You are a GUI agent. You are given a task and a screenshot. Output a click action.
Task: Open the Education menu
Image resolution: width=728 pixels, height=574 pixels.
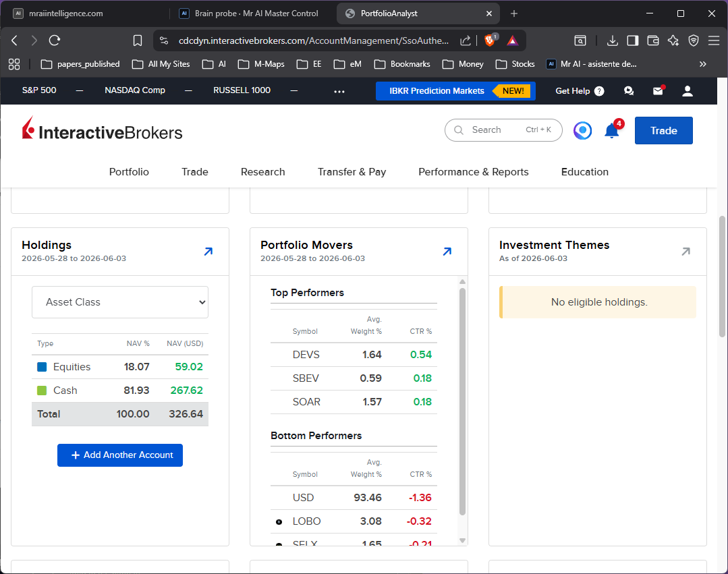[x=585, y=172]
